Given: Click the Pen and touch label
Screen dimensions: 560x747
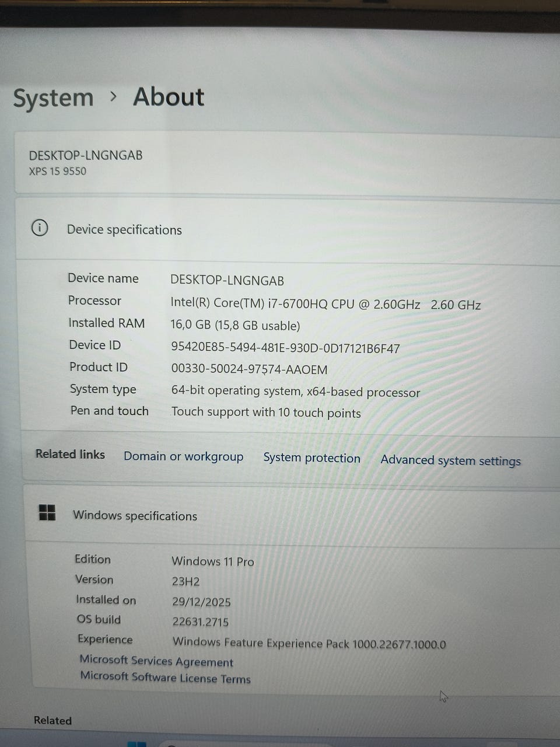Looking at the screenshot, I should (110, 411).
